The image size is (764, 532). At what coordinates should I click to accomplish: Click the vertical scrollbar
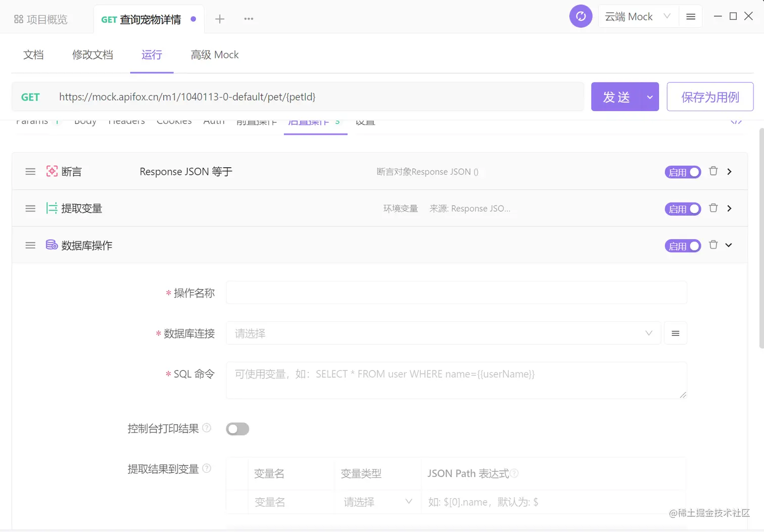[x=761, y=237]
